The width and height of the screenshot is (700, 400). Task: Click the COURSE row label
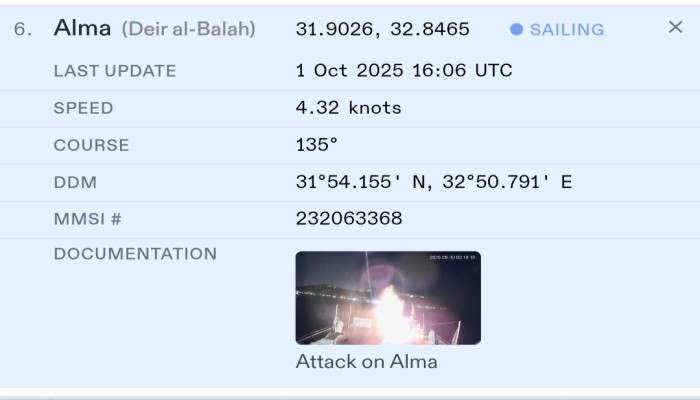tap(91, 145)
